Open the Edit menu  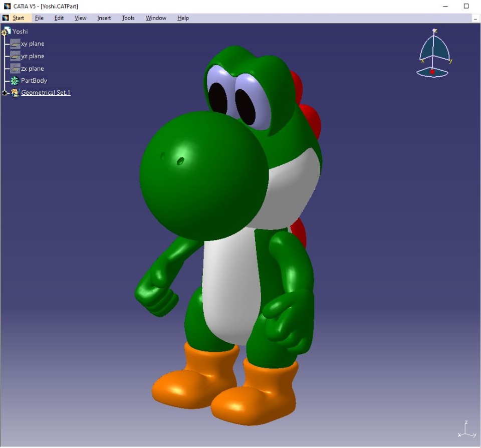[x=59, y=18]
